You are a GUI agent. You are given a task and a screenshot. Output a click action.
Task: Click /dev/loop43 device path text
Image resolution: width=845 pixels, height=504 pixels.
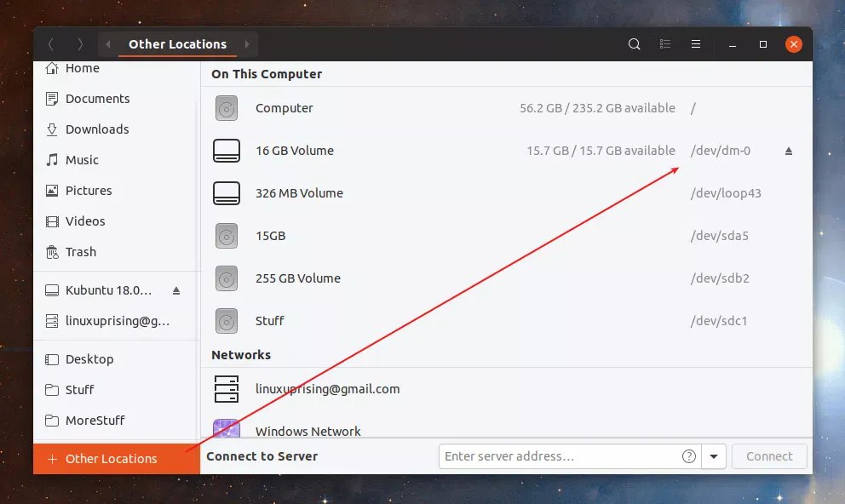click(x=726, y=193)
